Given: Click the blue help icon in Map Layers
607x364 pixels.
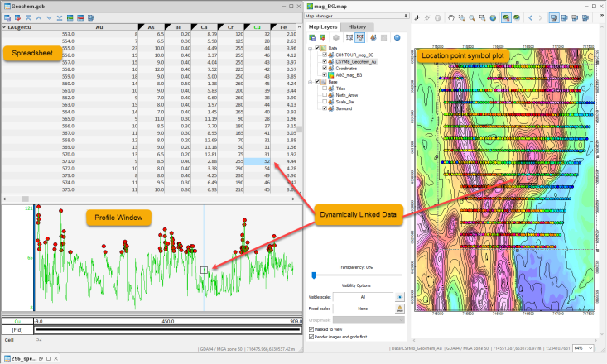Looking at the screenshot, I should pyautogui.click(x=397, y=37).
